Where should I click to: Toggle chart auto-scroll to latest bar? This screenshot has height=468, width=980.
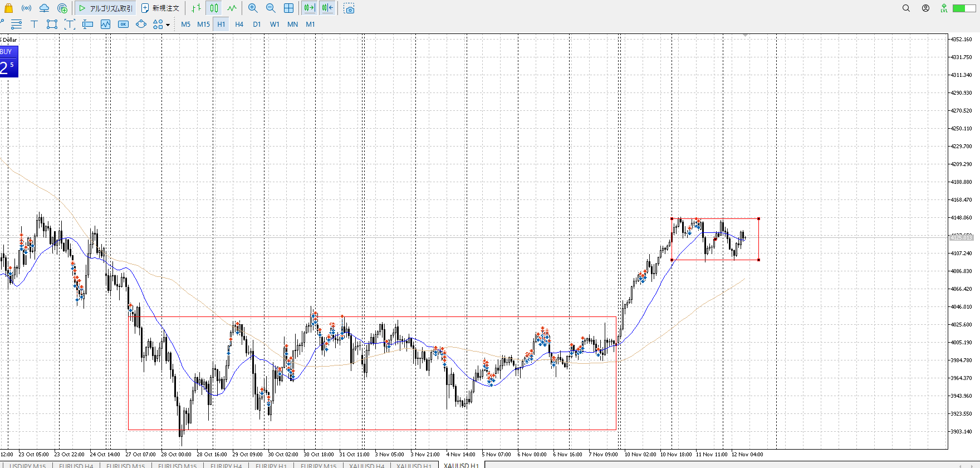point(310,8)
